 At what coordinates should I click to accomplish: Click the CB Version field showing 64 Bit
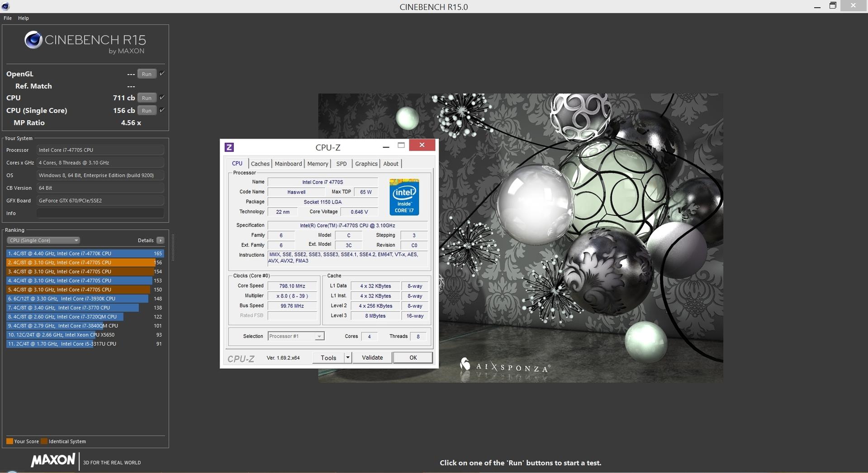[x=100, y=188]
